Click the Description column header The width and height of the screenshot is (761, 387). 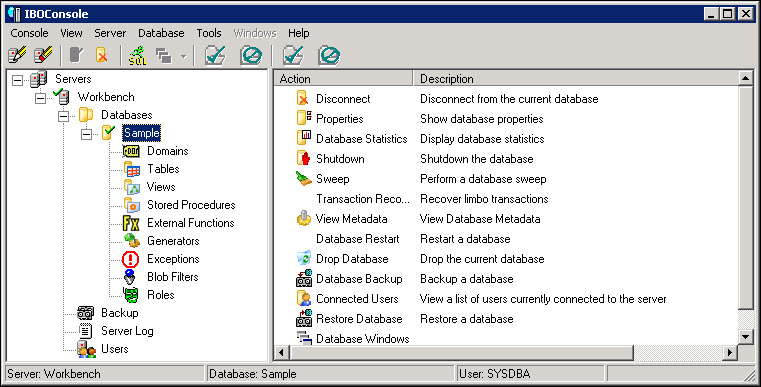click(x=576, y=79)
